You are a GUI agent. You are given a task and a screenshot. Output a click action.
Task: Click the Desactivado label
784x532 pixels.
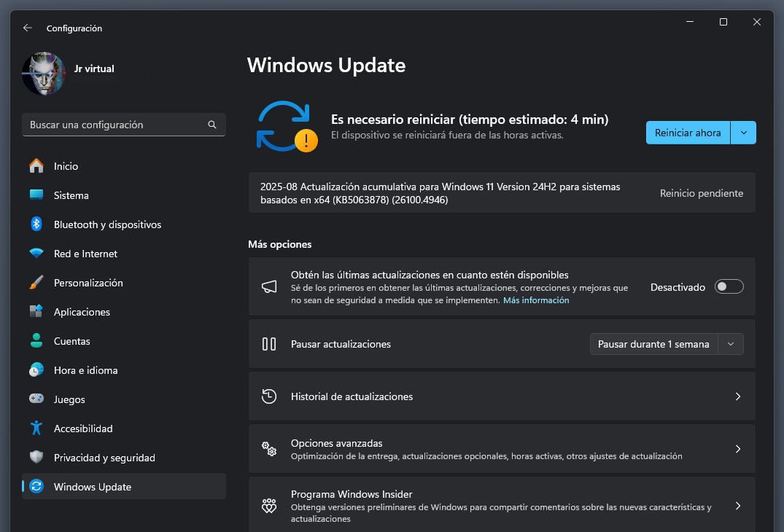coord(678,287)
